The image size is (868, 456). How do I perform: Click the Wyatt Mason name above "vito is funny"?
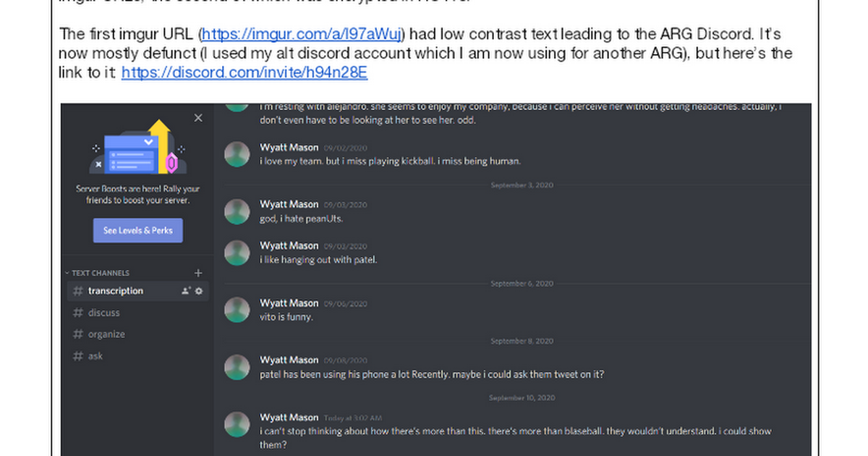(289, 303)
